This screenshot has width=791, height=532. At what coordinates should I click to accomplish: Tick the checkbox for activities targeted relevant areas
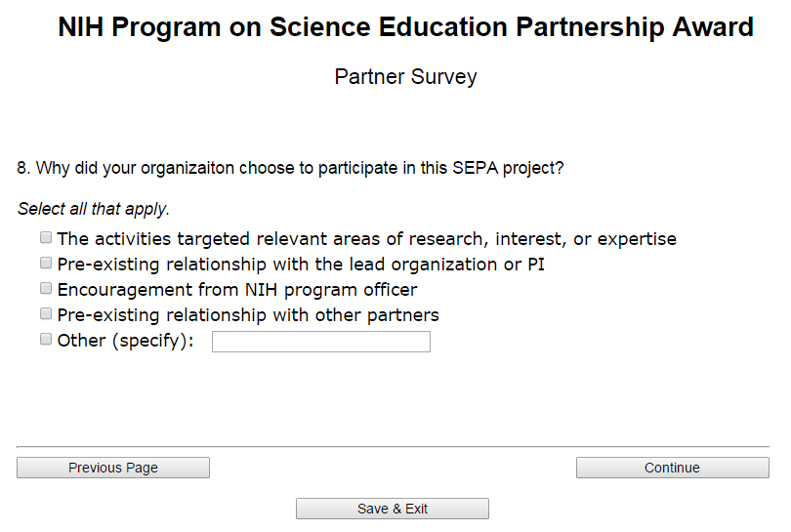(x=46, y=237)
